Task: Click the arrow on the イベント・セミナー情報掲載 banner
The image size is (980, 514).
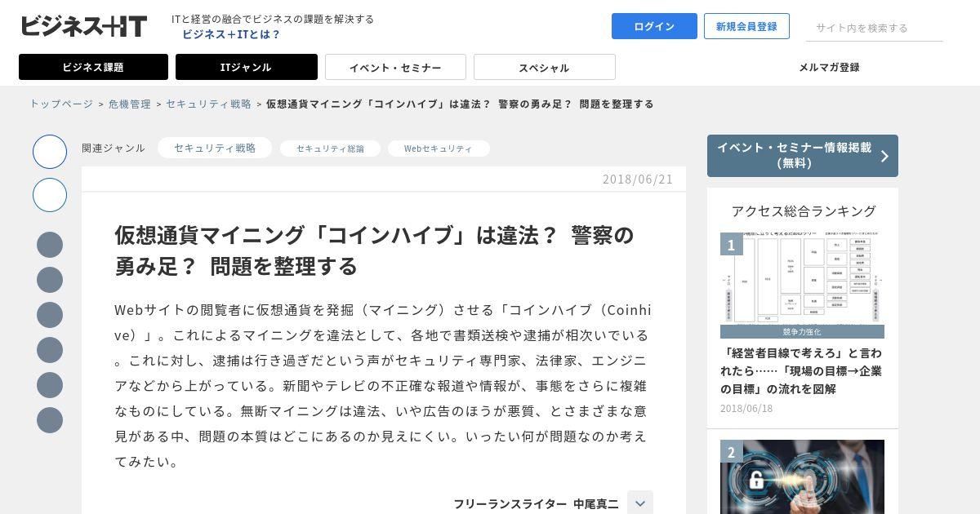Action: point(884,156)
